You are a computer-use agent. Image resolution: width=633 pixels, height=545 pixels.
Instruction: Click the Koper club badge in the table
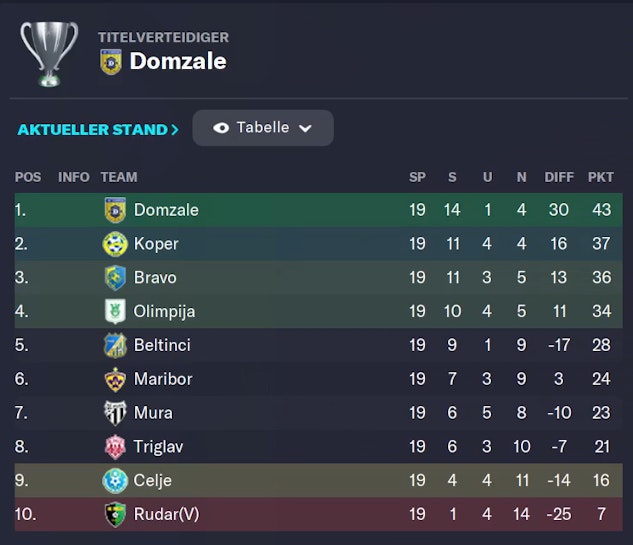(x=116, y=244)
